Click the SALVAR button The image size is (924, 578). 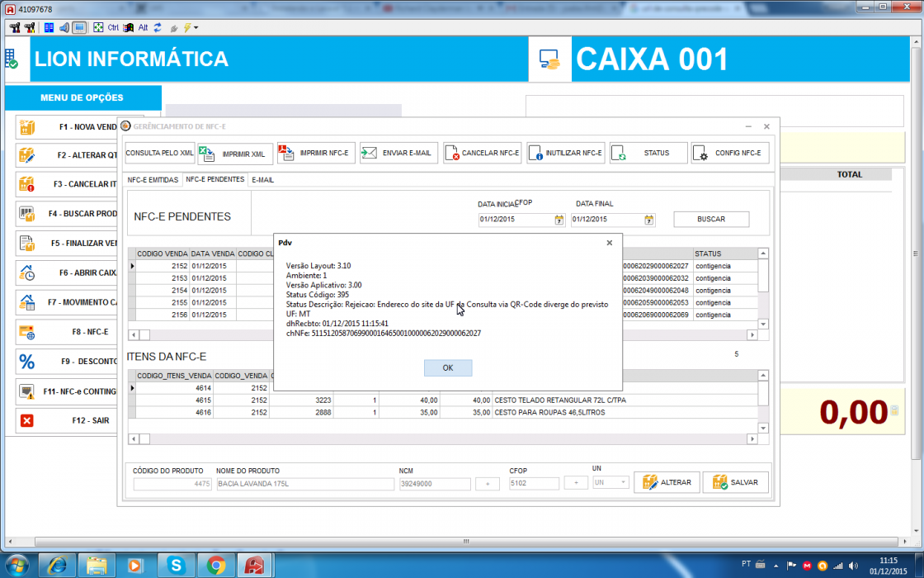click(735, 482)
